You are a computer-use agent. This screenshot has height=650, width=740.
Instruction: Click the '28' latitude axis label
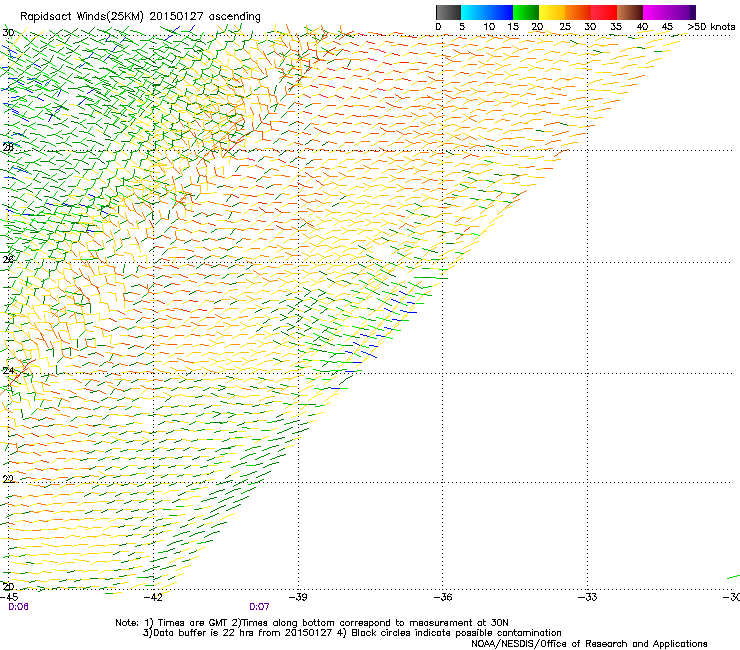coord(8,147)
